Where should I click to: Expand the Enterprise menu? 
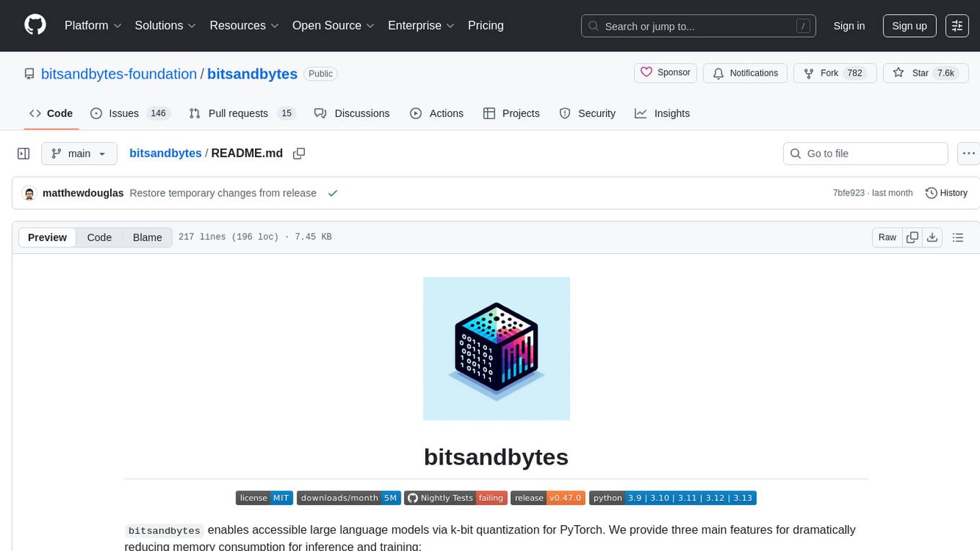pos(422,25)
